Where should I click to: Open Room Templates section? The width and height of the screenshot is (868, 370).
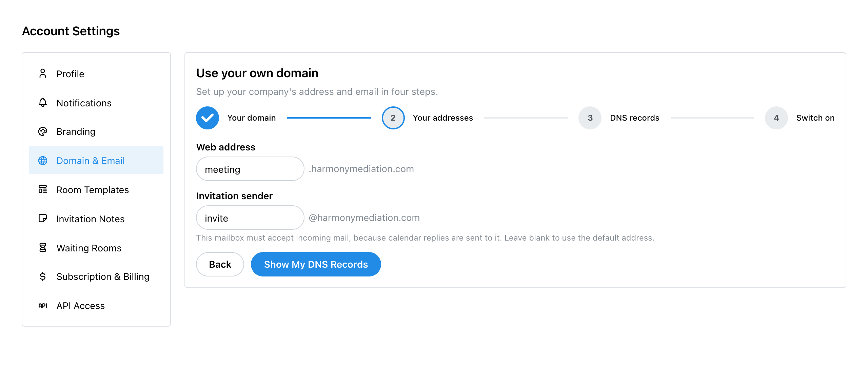96,189
